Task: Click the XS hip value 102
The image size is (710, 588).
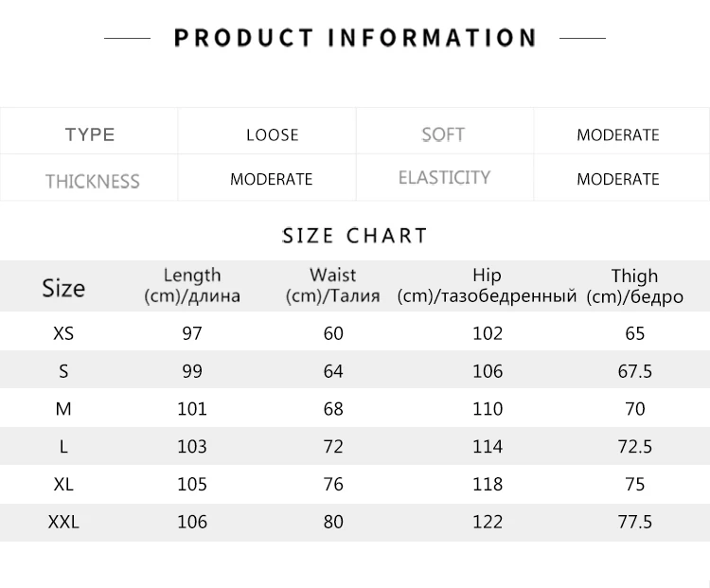Action: [488, 333]
